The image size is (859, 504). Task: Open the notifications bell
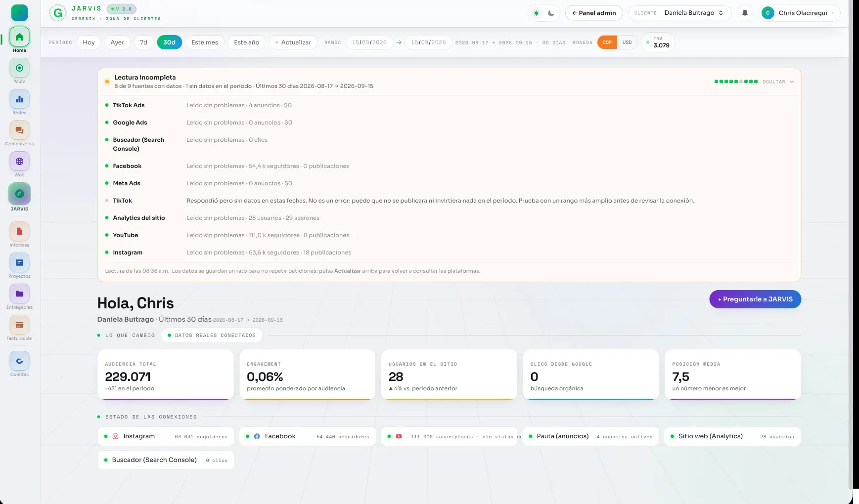tap(745, 13)
